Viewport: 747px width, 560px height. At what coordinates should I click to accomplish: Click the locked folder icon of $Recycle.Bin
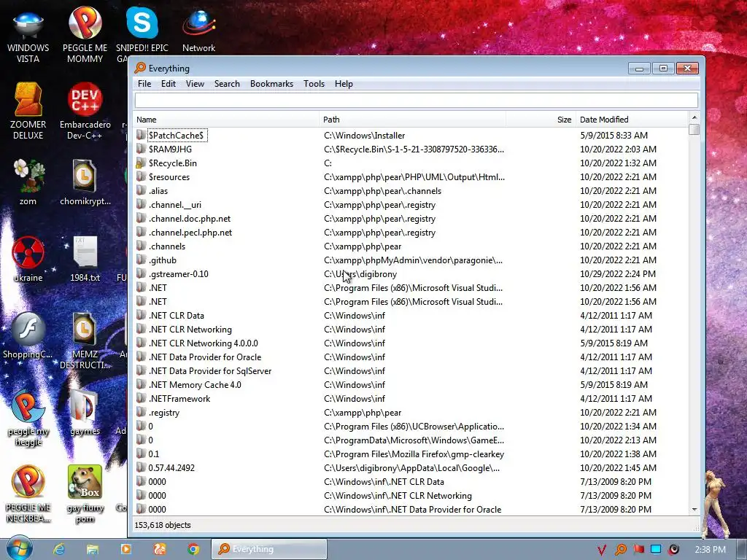point(141,163)
